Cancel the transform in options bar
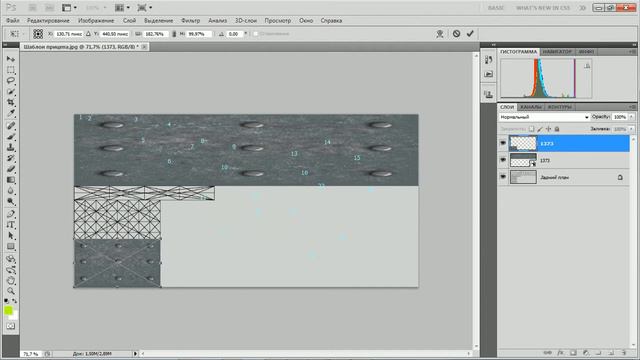The image size is (640, 360). (456, 34)
